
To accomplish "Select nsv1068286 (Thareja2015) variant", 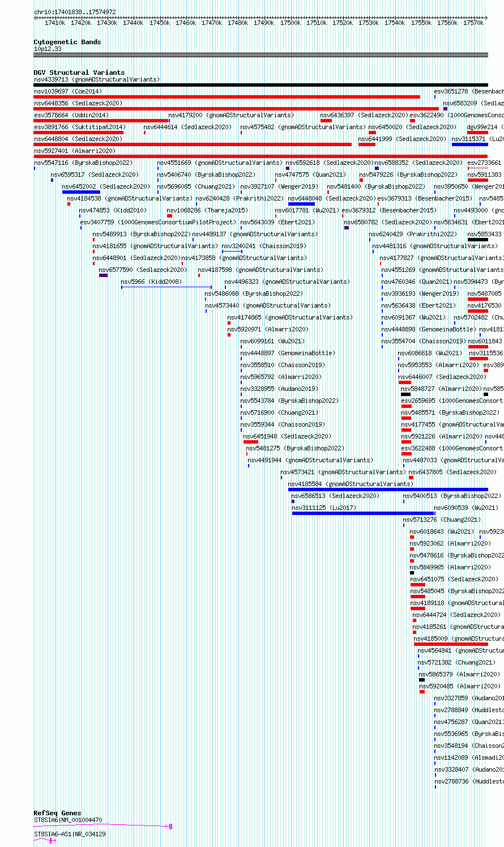I will [x=207, y=210].
